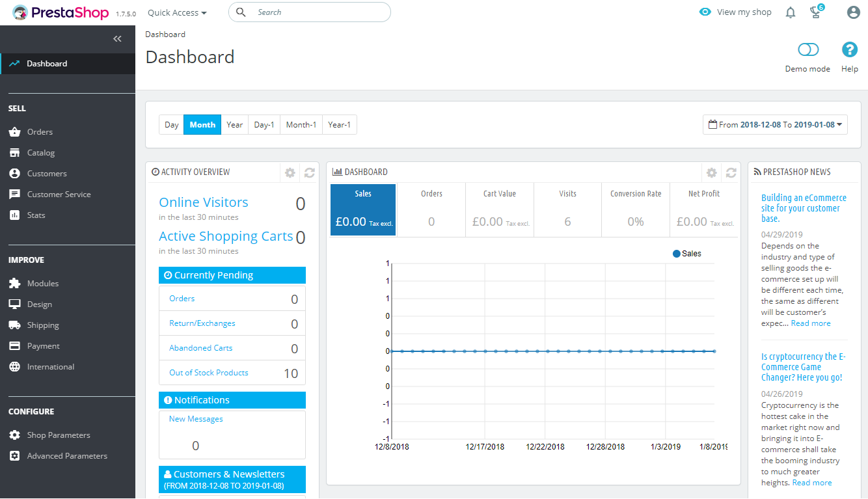This screenshot has width=868, height=499.
Task: Open the cryptocurrency E-Commerce news article
Action: tap(804, 367)
